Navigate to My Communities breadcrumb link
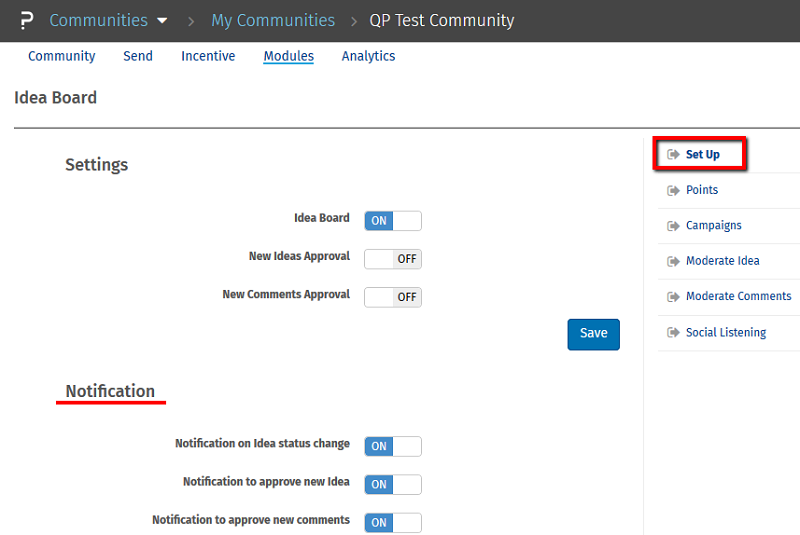800x535 pixels. point(273,21)
